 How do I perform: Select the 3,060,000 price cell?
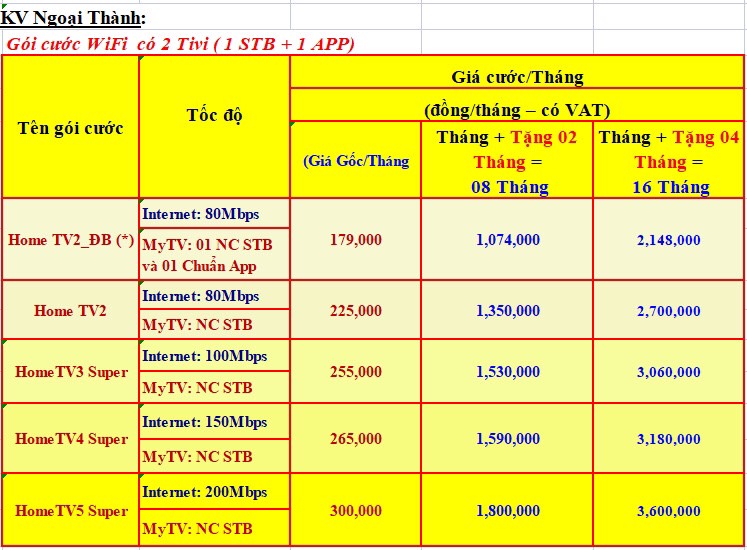[668, 371]
